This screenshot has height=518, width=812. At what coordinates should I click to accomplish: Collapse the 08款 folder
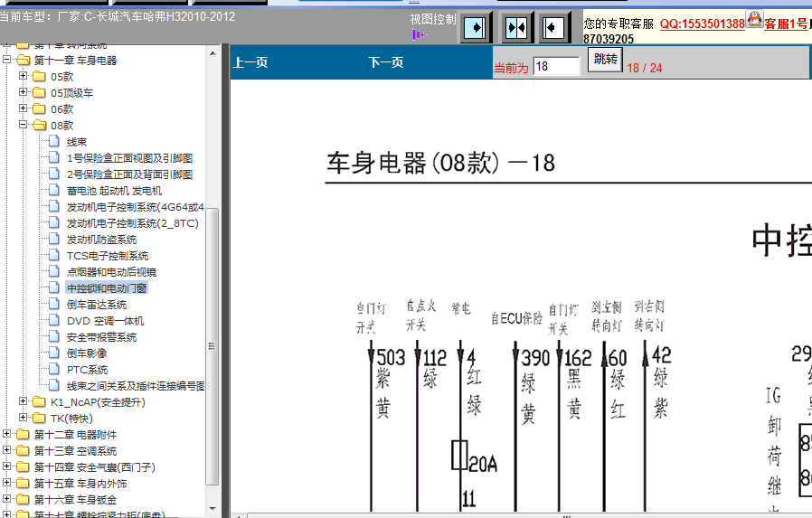click(23, 124)
